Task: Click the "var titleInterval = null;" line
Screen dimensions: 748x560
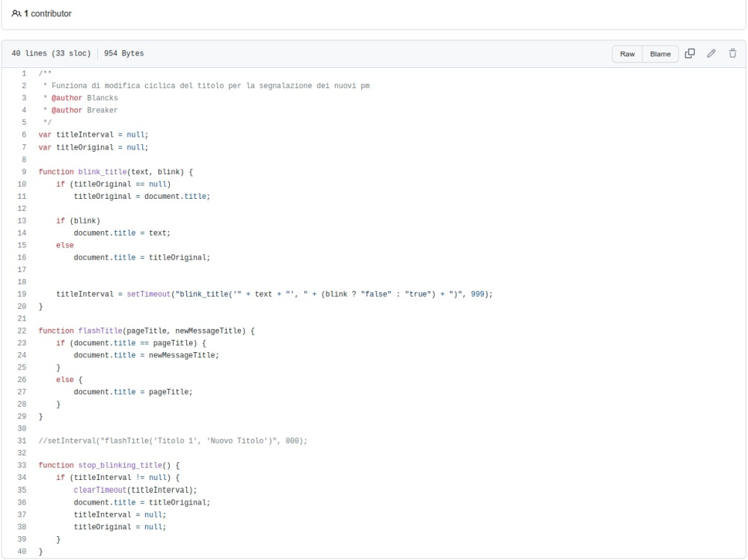Action: [93, 135]
